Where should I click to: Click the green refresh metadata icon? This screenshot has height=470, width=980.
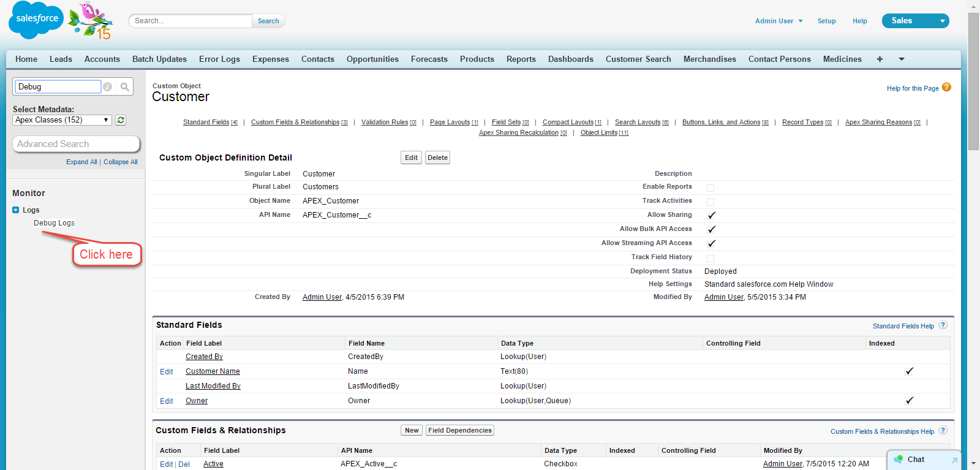point(121,120)
